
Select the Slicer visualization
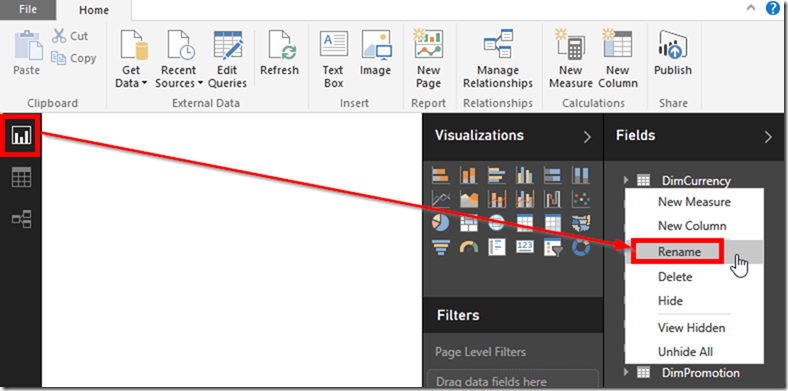coord(553,247)
